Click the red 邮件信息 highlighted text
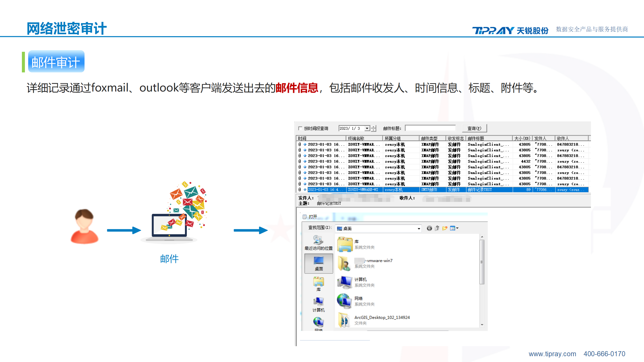The image size is (644, 362). click(297, 88)
